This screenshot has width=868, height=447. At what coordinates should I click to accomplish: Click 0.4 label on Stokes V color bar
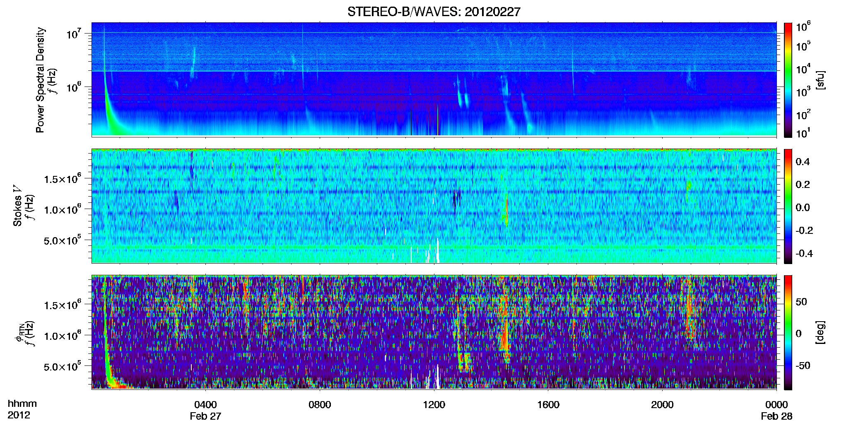tap(803, 162)
